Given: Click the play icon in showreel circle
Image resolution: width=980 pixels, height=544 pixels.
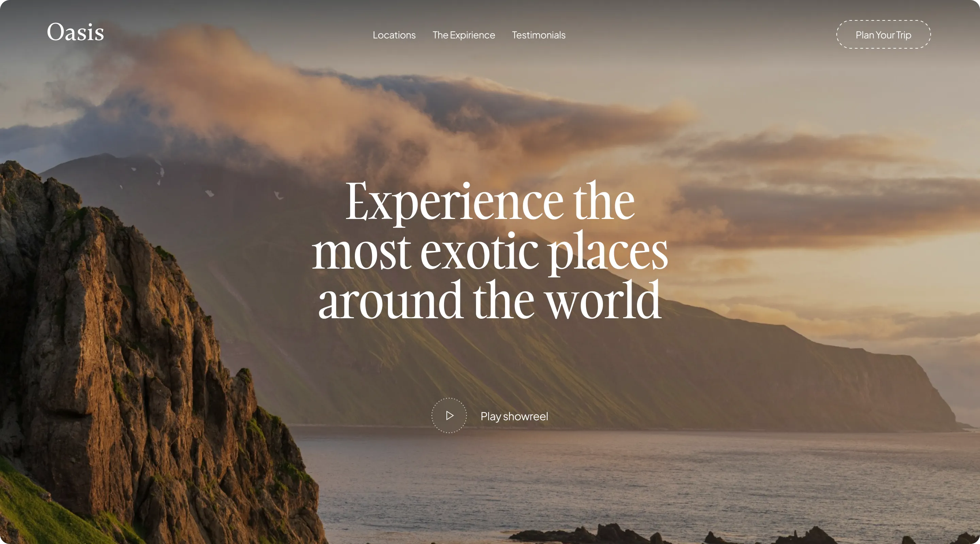Looking at the screenshot, I should (x=450, y=415).
